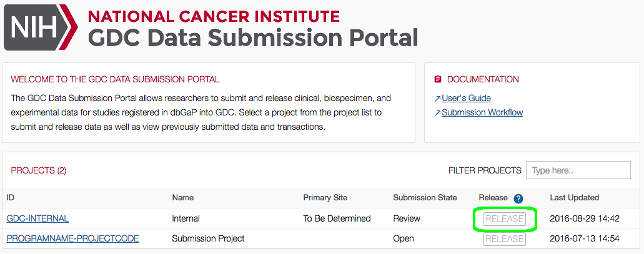Click the Submission Workflow external link arrow
This screenshot has height=254, width=644.
click(x=437, y=113)
